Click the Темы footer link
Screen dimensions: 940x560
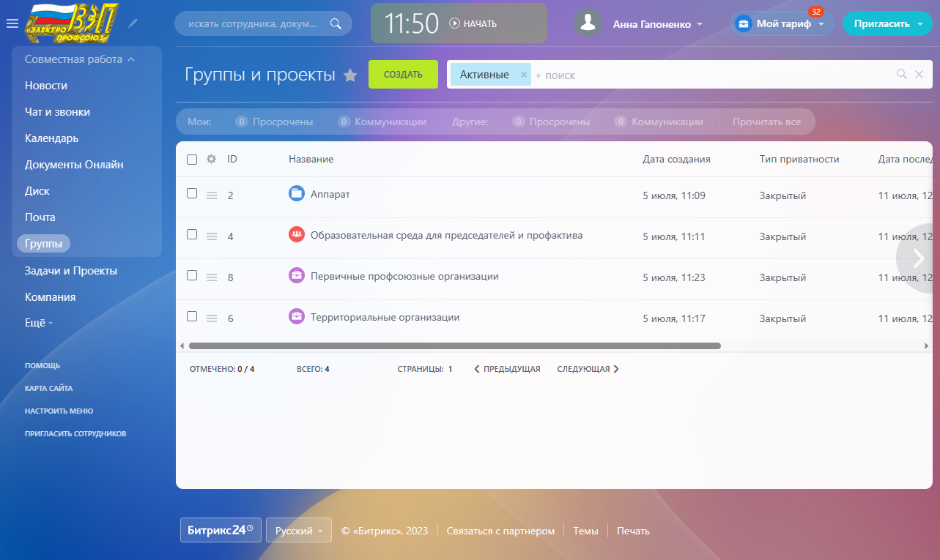pyautogui.click(x=585, y=531)
